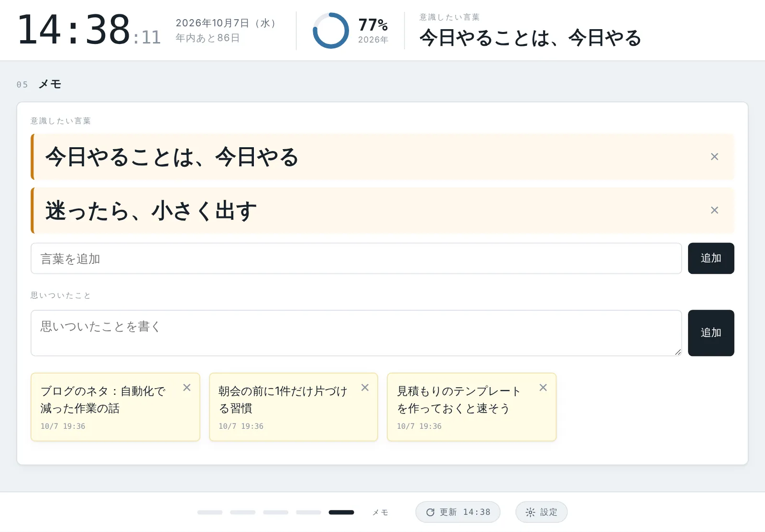Delete the 朝会の前に1件だけ片づける習慣 memo card

tap(365, 388)
